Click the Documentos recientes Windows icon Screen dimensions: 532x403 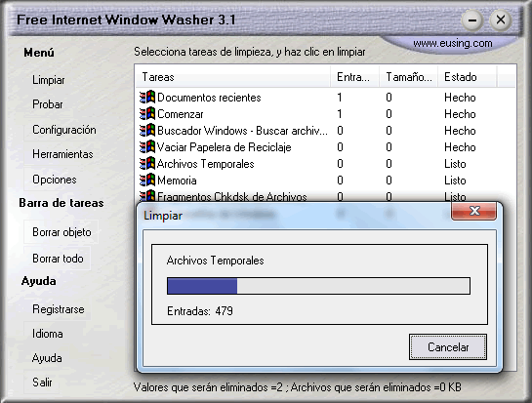tap(147, 98)
